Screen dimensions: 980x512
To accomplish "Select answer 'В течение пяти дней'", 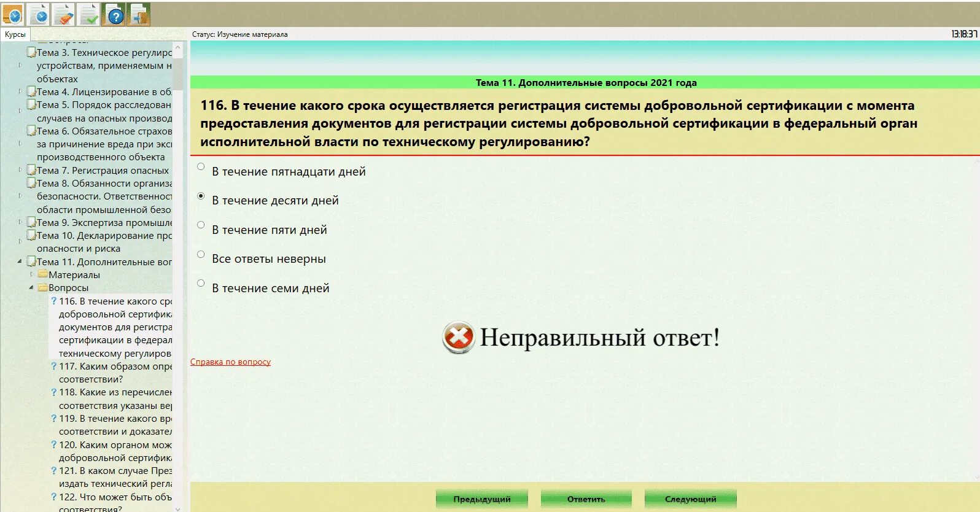I will coord(201,225).
